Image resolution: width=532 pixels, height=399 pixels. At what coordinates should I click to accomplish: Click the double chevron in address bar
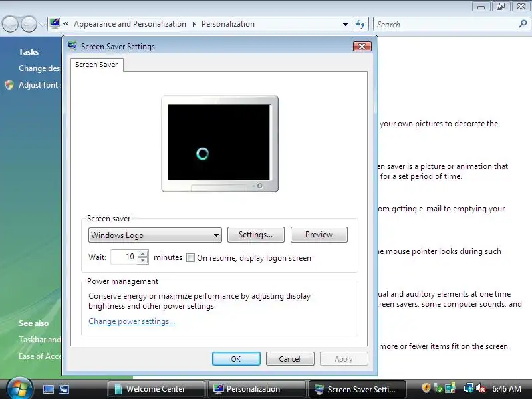(x=66, y=24)
